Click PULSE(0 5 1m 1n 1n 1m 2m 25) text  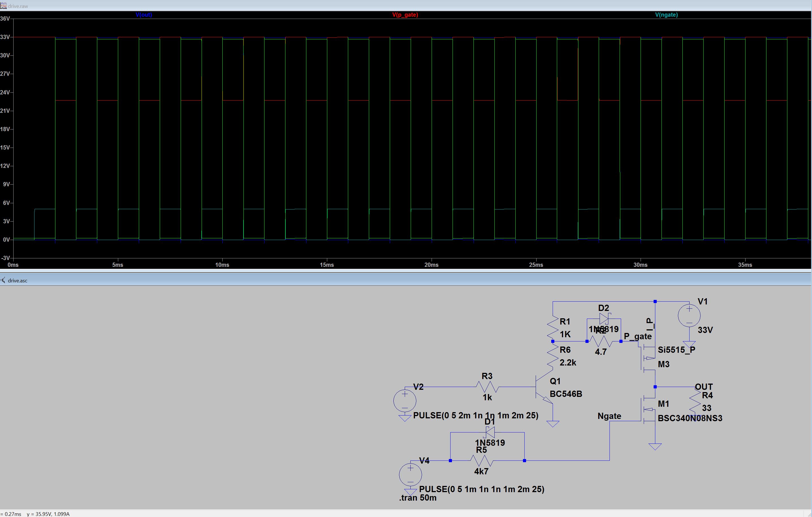482,489
